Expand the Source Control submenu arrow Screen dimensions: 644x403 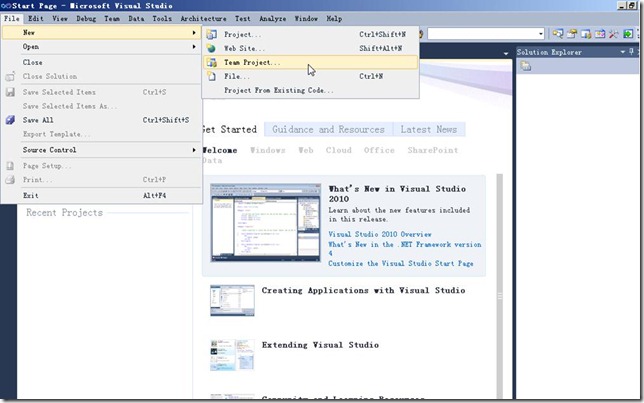(194, 150)
